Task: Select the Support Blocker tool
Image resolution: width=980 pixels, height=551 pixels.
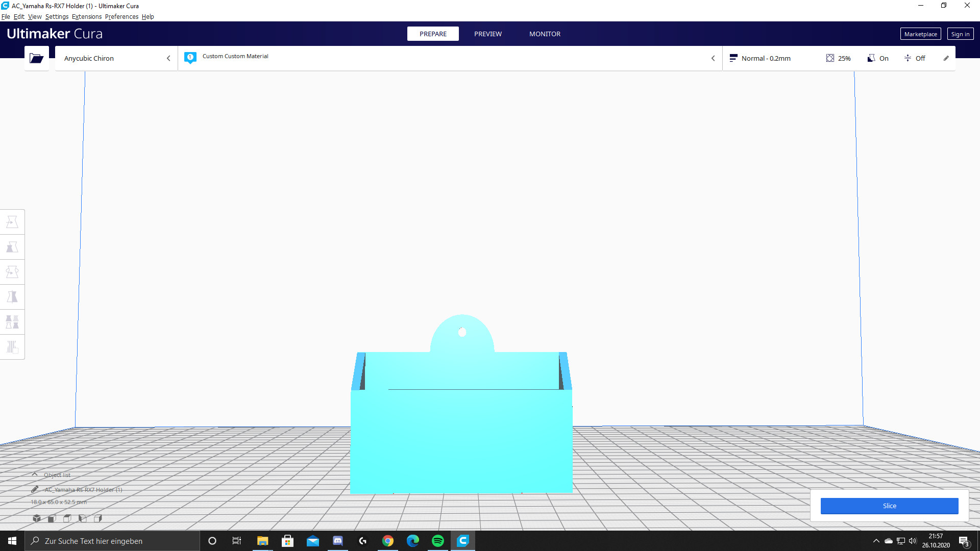Action: tap(12, 347)
